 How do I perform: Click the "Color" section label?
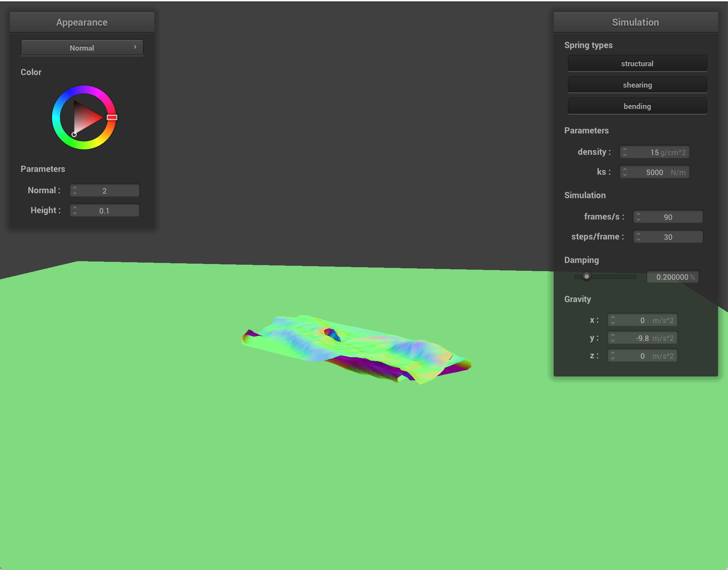(x=31, y=72)
